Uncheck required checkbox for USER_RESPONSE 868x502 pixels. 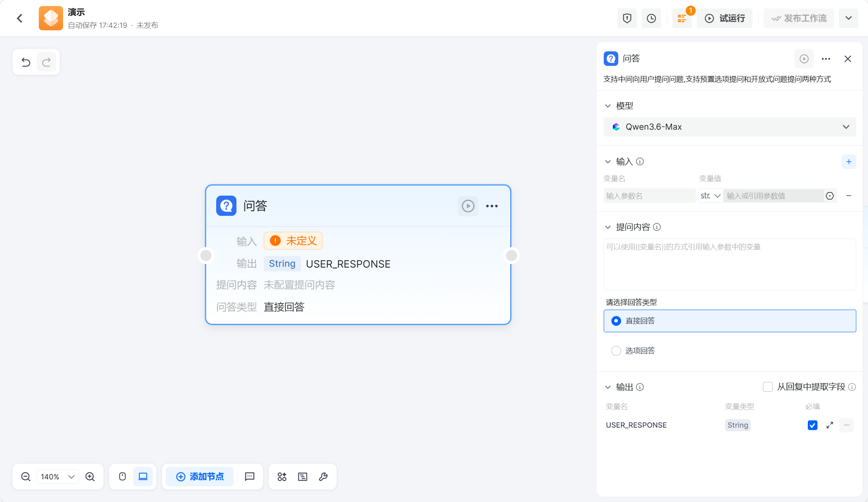tap(813, 425)
